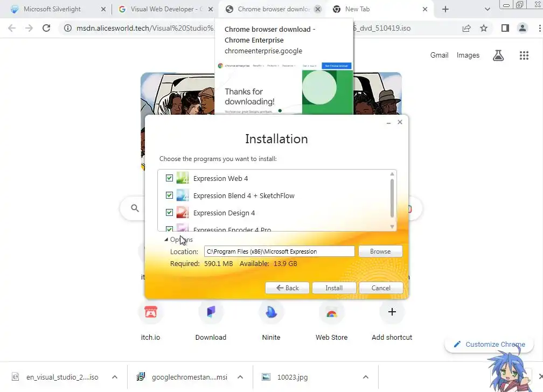The width and height of the screenshot is (543, 392).
Task: Toggle the Expression Encoder 4 Pro checkbox
Action: coord(169,228)
